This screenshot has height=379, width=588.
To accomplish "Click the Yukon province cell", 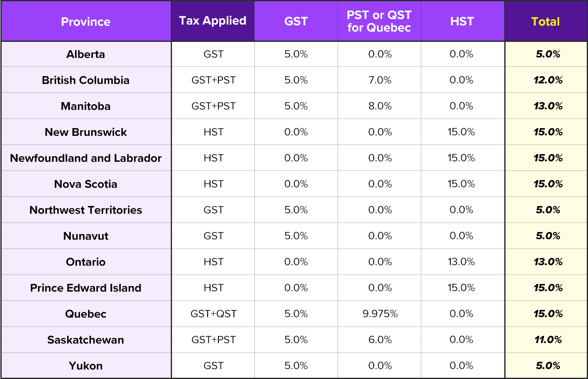I will [x=86, y=366].
